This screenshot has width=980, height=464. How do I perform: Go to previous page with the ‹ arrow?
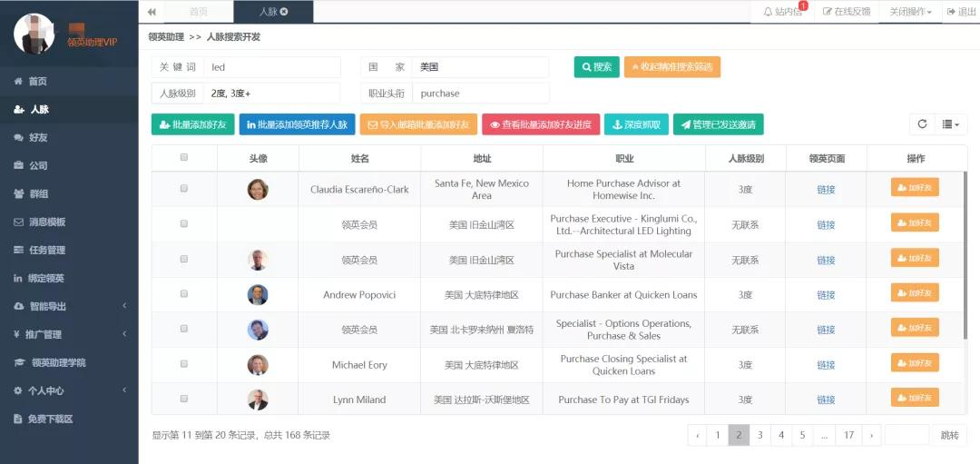click(x=697, y=435)
